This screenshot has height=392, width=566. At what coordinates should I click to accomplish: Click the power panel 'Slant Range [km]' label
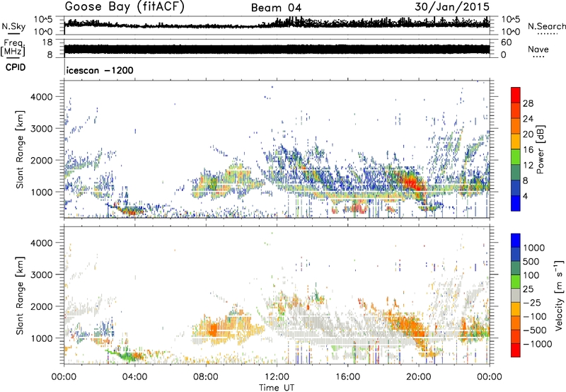20,149
